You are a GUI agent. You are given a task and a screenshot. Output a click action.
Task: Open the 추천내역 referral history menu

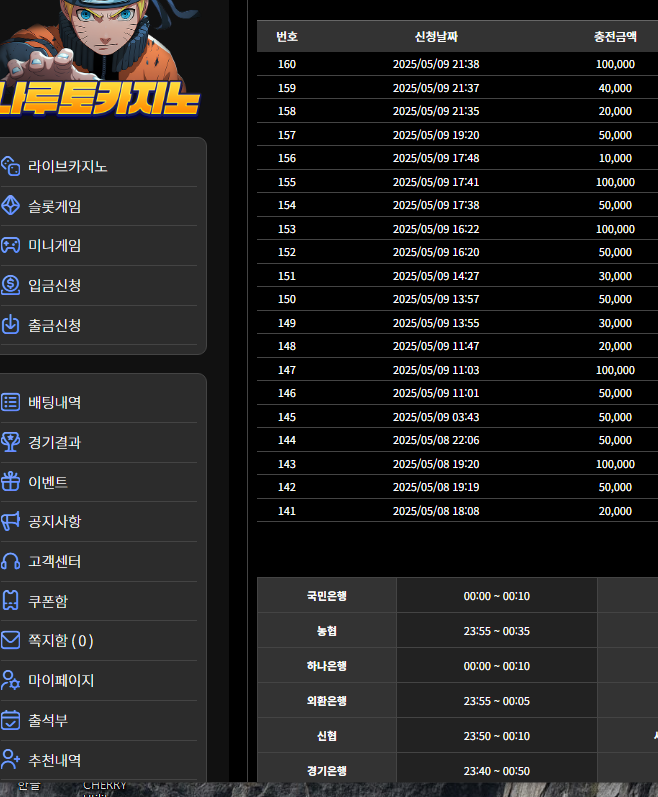point(55,760)
